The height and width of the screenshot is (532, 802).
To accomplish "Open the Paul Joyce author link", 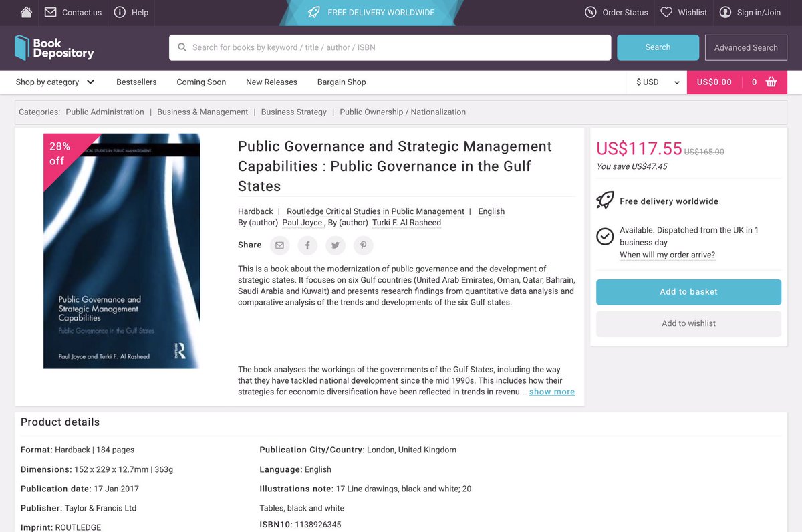I will pyautogui.click(x=302, y=223).
